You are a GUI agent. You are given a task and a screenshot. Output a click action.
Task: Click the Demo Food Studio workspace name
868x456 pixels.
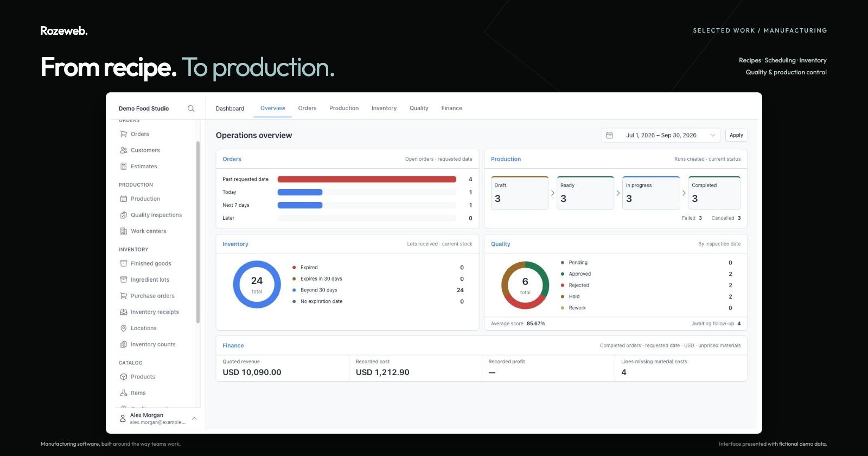pyautogui.click(x=144, y=109)
